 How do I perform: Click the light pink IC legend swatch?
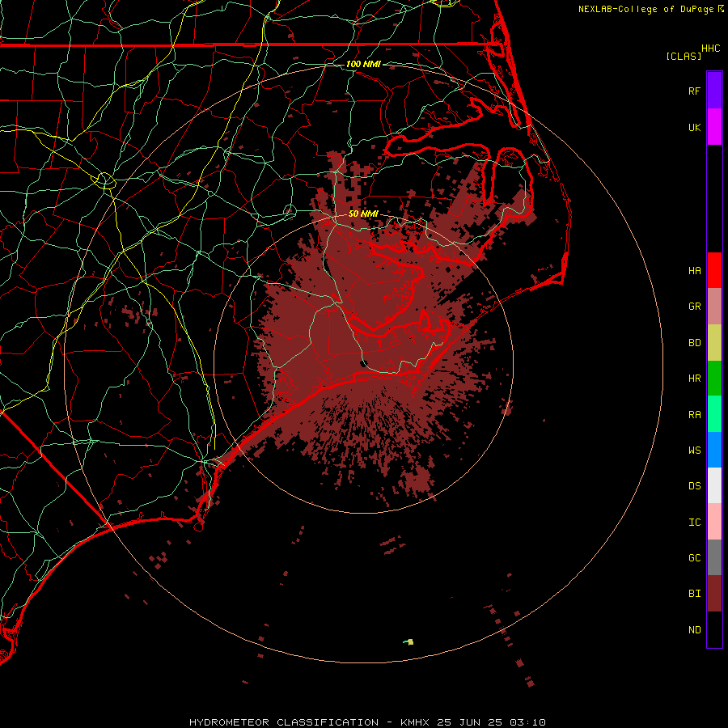[714, 522]
